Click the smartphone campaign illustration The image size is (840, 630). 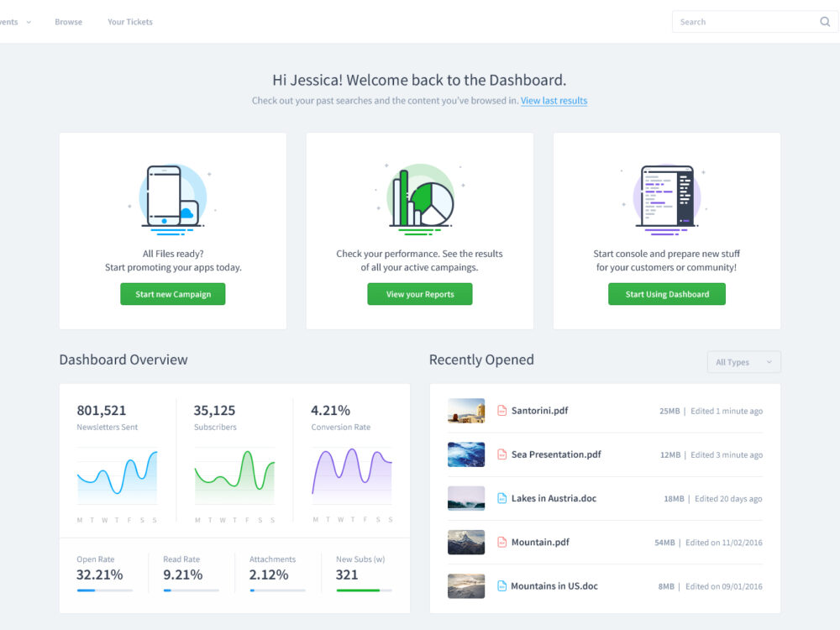[x=172, y=195]
